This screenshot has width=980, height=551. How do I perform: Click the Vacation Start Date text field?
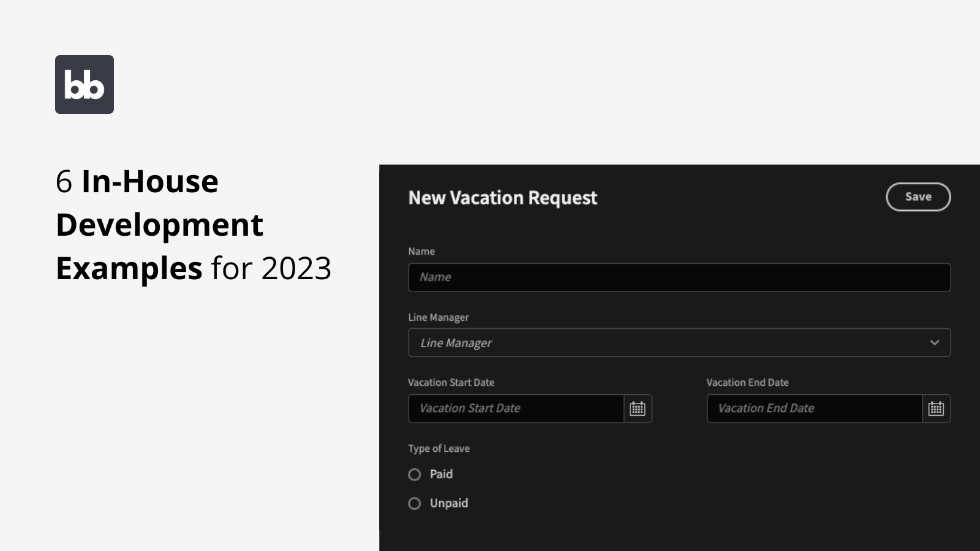pos(518,408)
